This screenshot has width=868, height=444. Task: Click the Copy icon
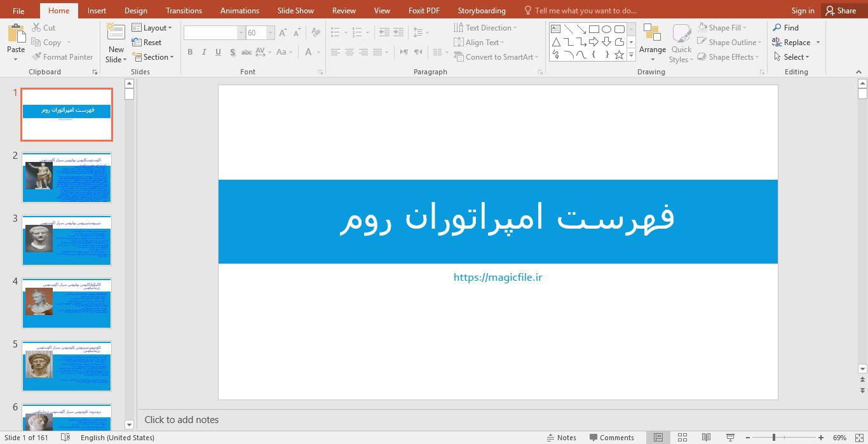(x=36, y=43)
